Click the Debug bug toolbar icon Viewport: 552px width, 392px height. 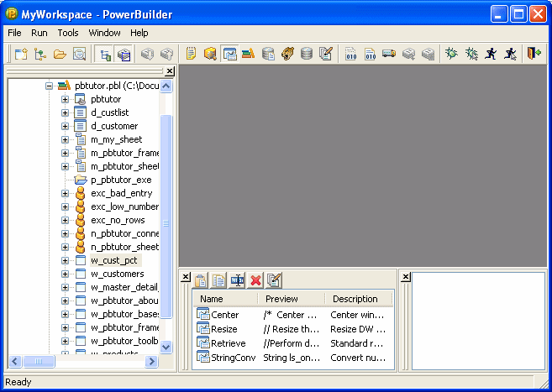pos(451,54)
